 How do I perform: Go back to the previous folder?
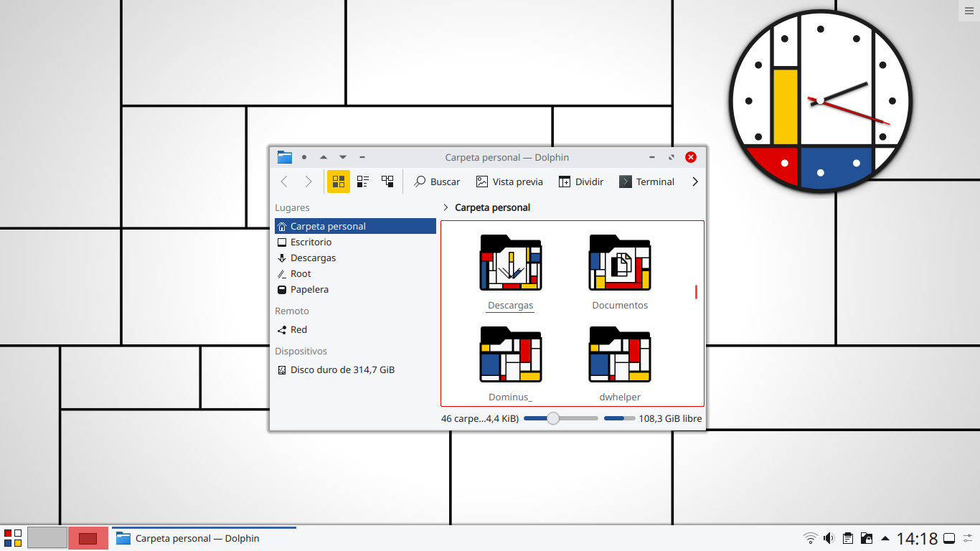(x=284, y=182)
